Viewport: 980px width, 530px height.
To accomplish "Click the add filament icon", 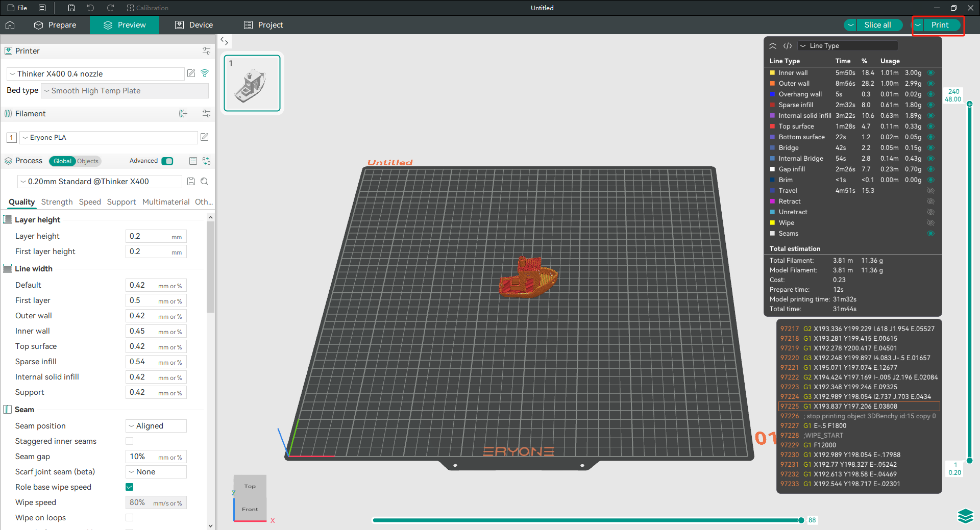I will pos(183,113).
